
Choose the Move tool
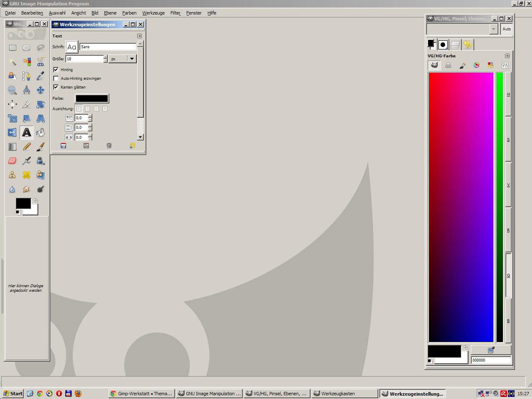click(x=40, y=90)
